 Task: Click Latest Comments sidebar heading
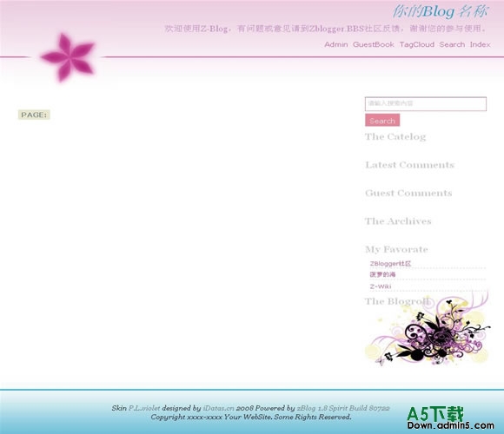coord(409,165)
